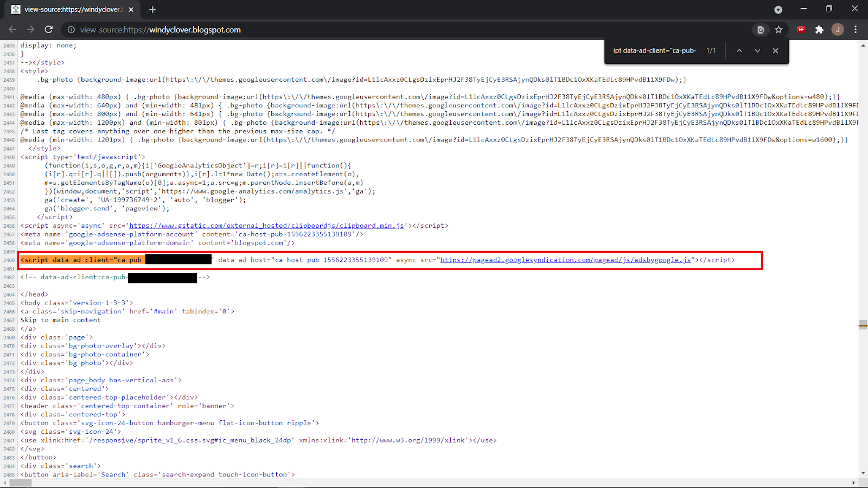
Task: Click the "ga('blogger.send', 'pageview');" line
Action: [107, 208]
